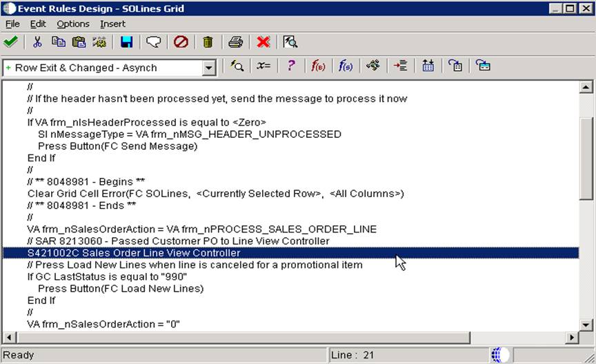The width and height of the screenshot is (596, 364).
Task: Paste from clipboard icon
Action: [79, 42]
